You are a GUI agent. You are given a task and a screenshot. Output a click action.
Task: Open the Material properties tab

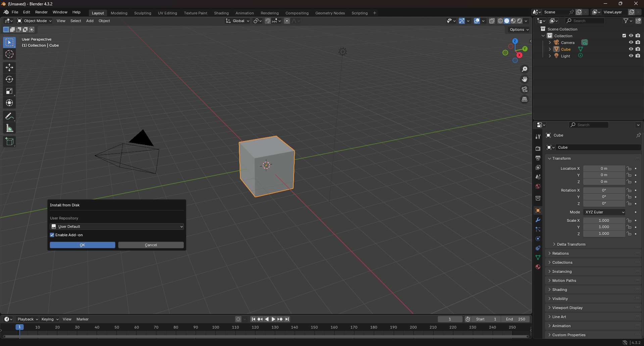point(538,267)
